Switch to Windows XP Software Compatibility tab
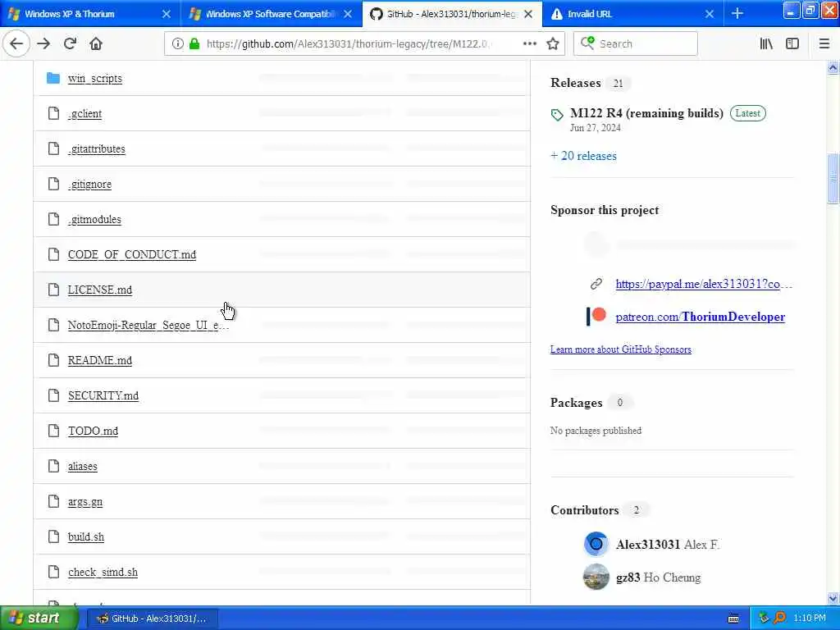Image resolution: width=840 pixels, height=630 pixels. [271, 14]
